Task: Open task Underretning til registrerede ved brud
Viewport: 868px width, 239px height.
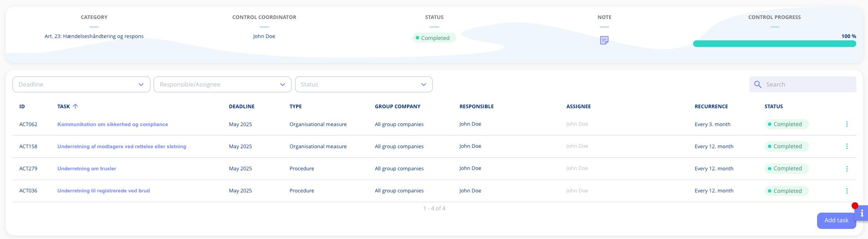Action: coord(103,191)
